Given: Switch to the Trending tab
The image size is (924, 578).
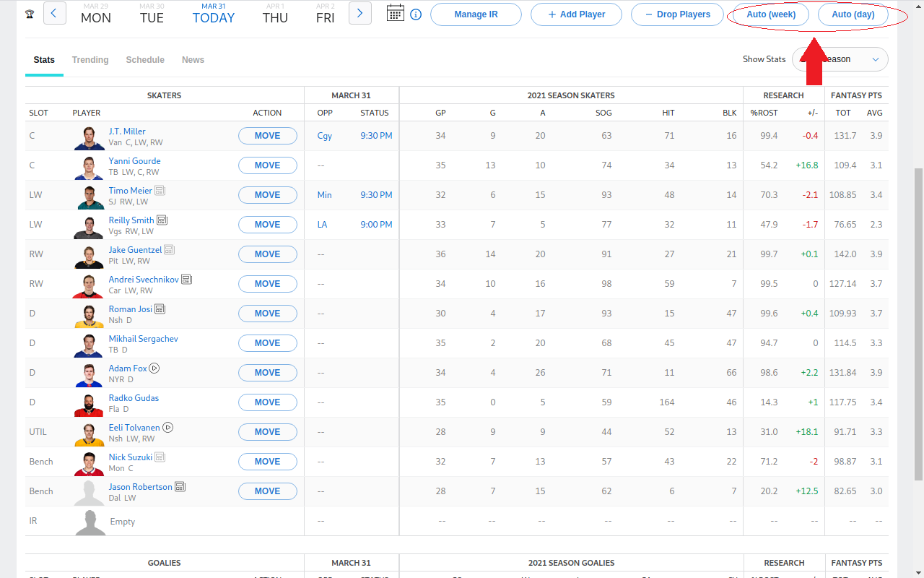Looking at the screenshot, I should [x=90, y=60].
